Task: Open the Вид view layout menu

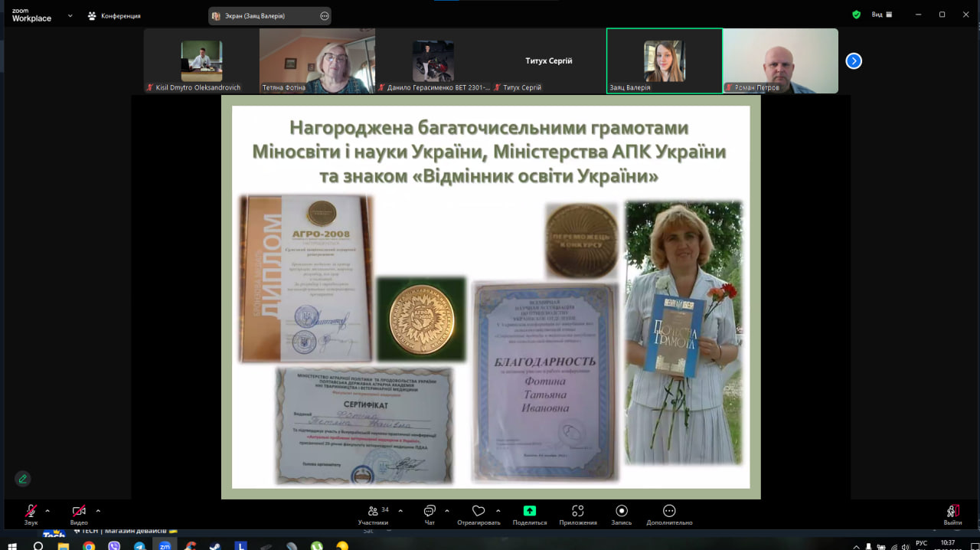Action: (880, 15)
